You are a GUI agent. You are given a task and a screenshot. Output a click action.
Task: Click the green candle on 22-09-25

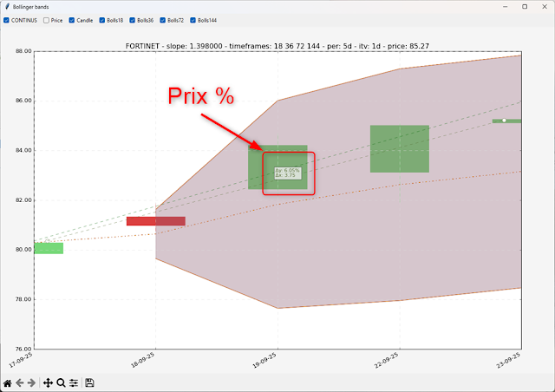pos(399,148)
